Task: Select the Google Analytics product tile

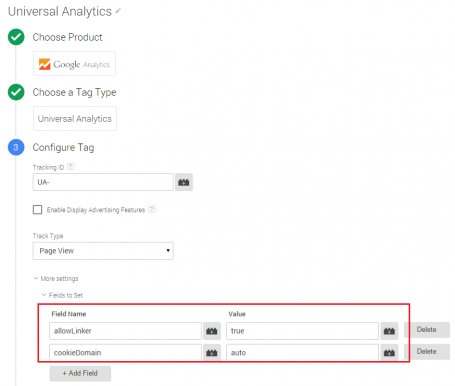Action: coord(74,64)
